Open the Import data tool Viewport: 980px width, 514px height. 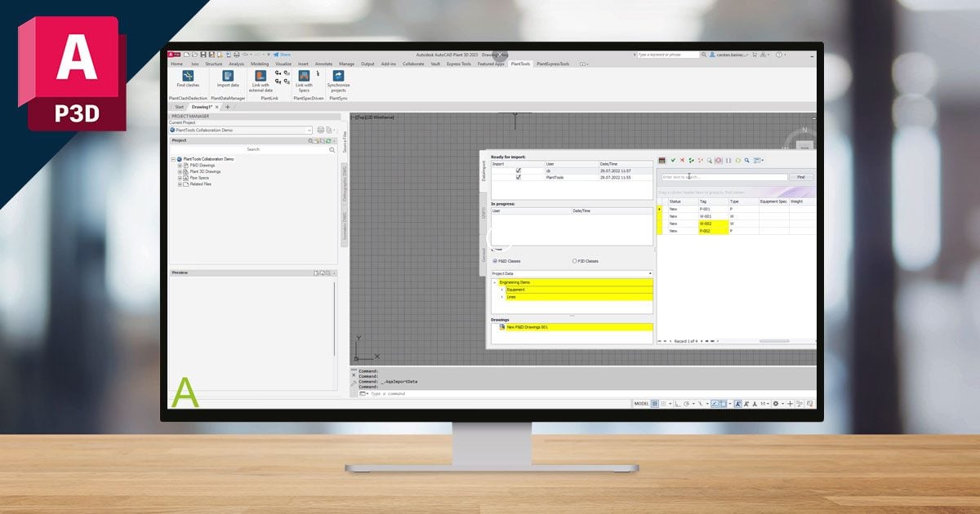[x=228, y=79]
